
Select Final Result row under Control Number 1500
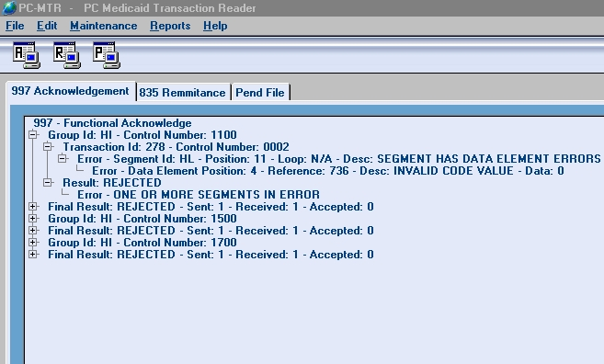211,231
